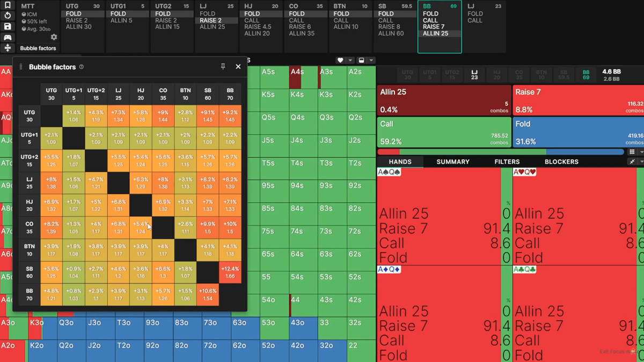
Task: Click the help icon beside Bubble factors title
Action: 82,67
